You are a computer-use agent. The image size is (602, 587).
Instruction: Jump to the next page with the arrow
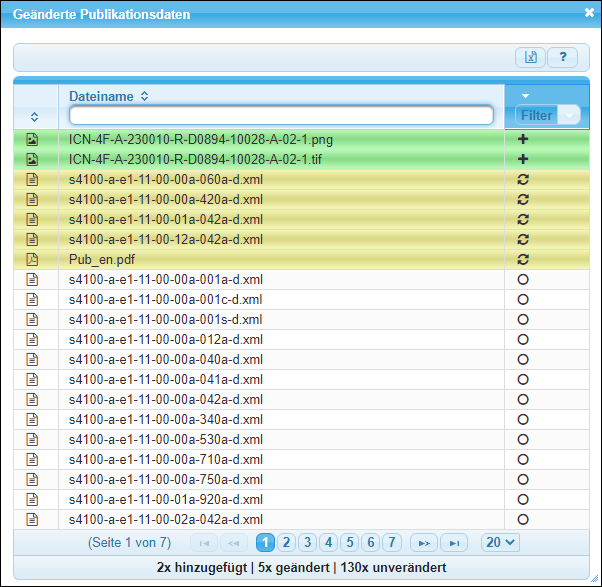424,543
